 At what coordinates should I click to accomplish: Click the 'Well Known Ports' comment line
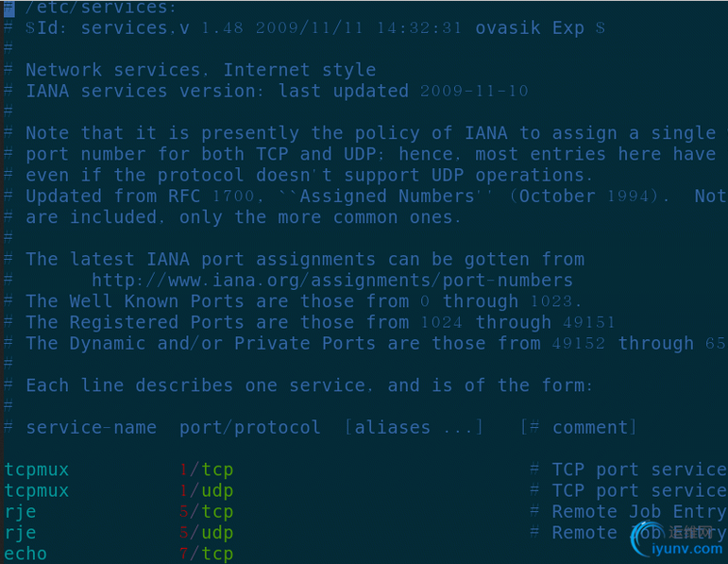click(x=304, y=301)
